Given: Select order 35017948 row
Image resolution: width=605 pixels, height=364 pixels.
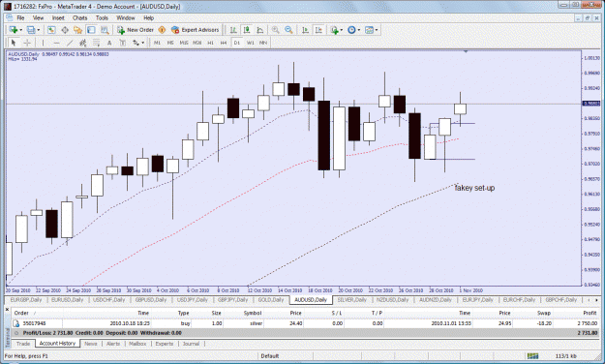Looking at the screenshot, I should pyautogui.click(x=305, y=323).
